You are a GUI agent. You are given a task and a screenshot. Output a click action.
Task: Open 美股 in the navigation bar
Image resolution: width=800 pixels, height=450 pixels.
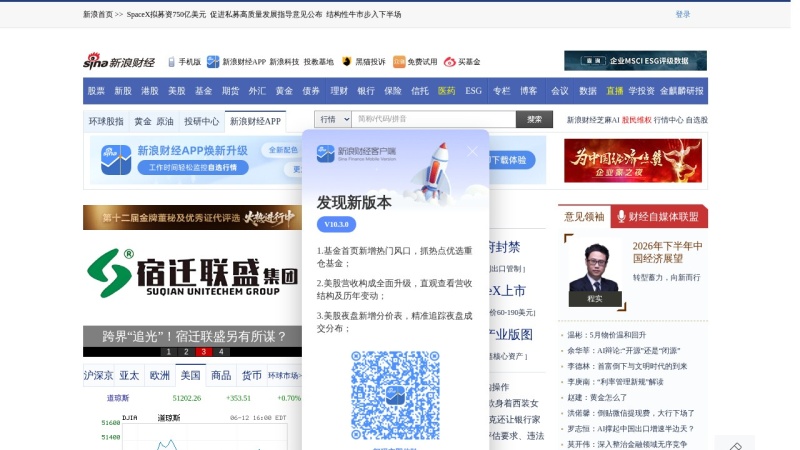pos(177,91)
